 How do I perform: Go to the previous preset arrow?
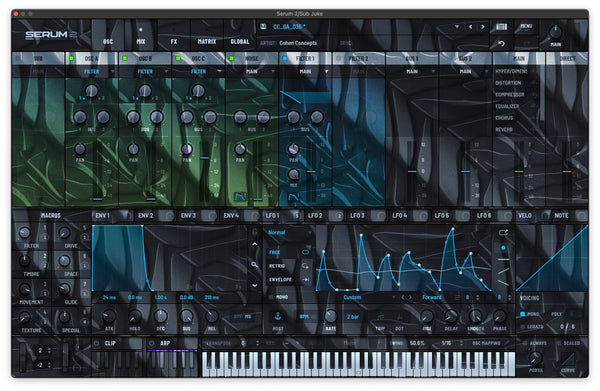point(470,27)
